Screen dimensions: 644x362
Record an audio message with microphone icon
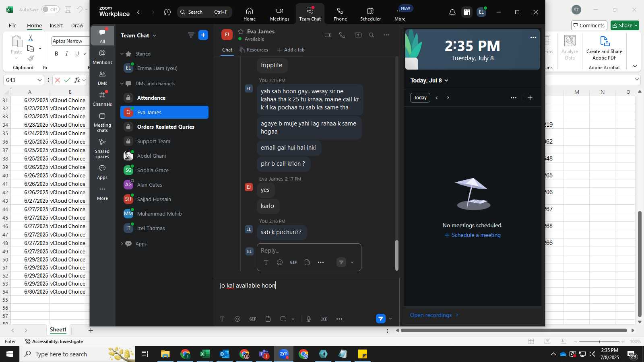tap(309, 319)
